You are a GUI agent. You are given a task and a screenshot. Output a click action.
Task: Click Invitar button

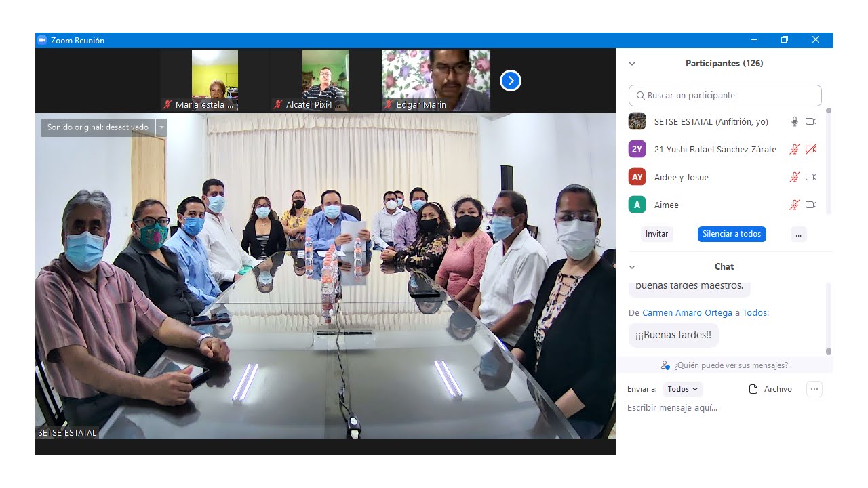(x=656, y=234)
